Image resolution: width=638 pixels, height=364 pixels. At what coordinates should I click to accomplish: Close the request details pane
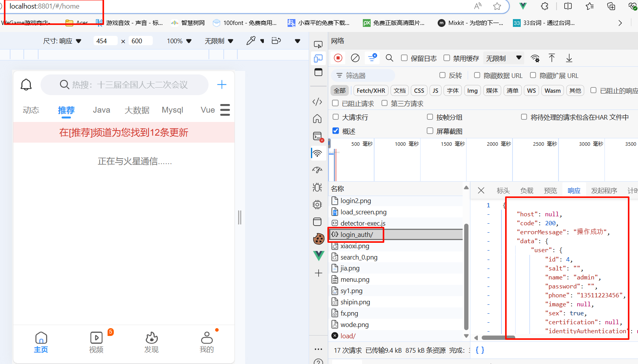click(x=481, y=190)
